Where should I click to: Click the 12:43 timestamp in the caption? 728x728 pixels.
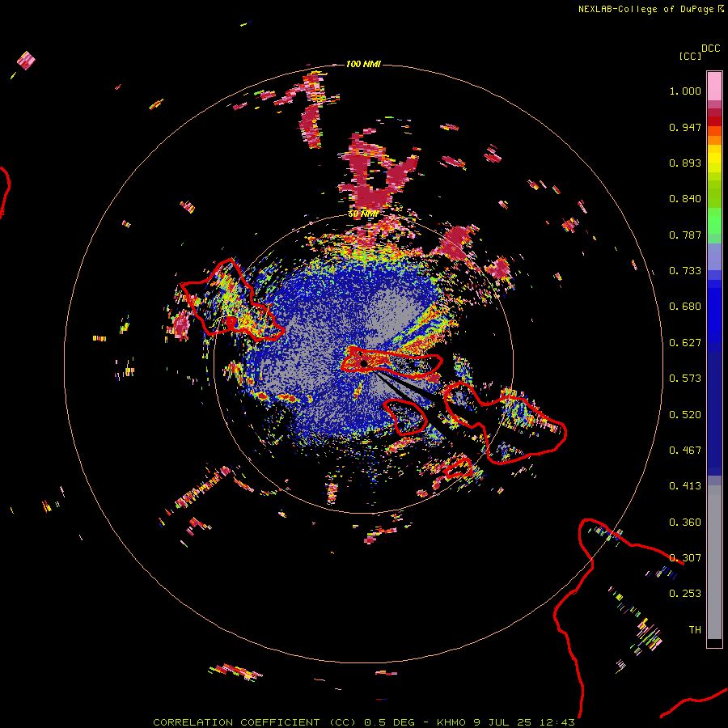click(x=557, y=722)
